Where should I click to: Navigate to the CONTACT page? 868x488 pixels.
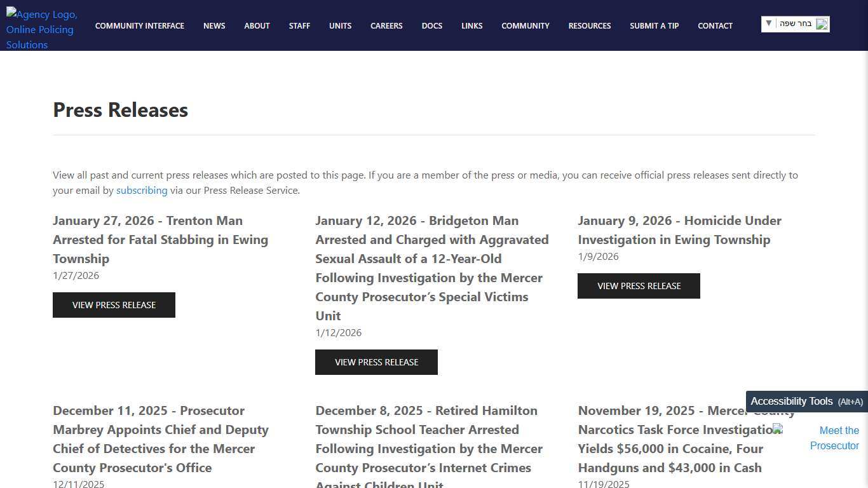tap(715, 26)
